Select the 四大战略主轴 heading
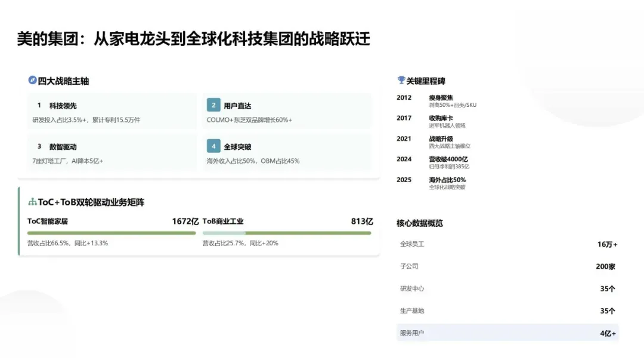The image size is (644, 363). coord(63,81)
